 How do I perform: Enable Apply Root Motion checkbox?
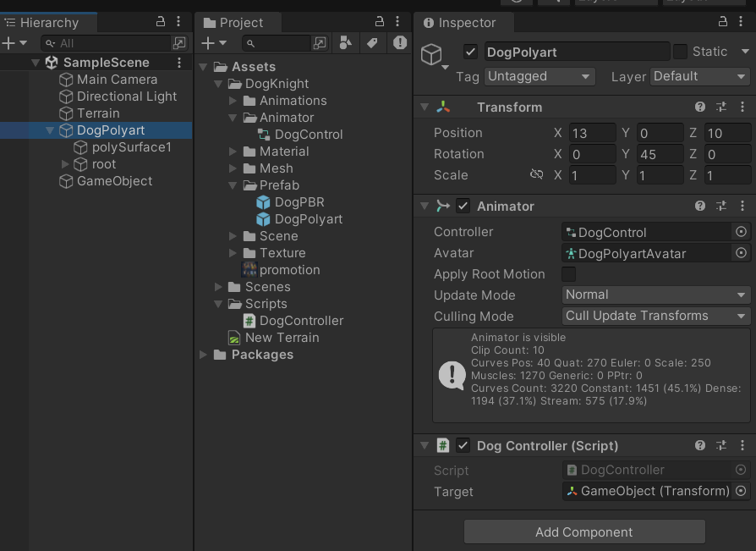click(568, 274)
